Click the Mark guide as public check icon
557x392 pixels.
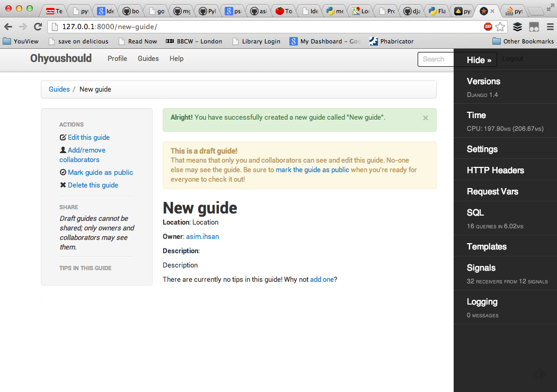[63, 172]
